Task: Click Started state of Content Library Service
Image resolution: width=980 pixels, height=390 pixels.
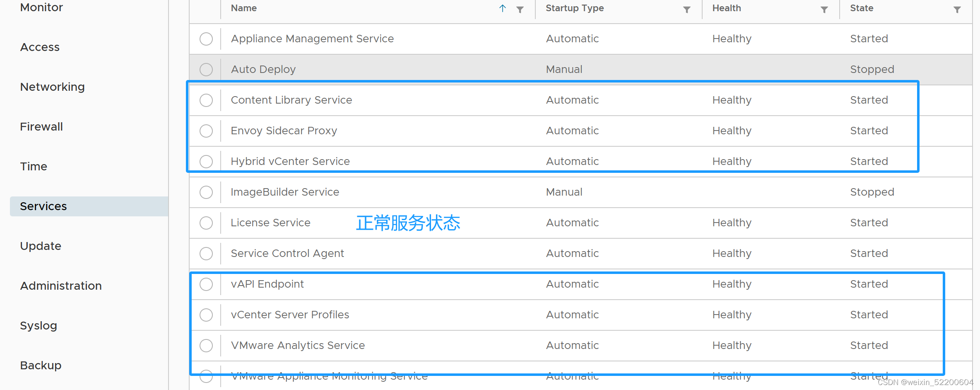Action: [x=869, y=100]
